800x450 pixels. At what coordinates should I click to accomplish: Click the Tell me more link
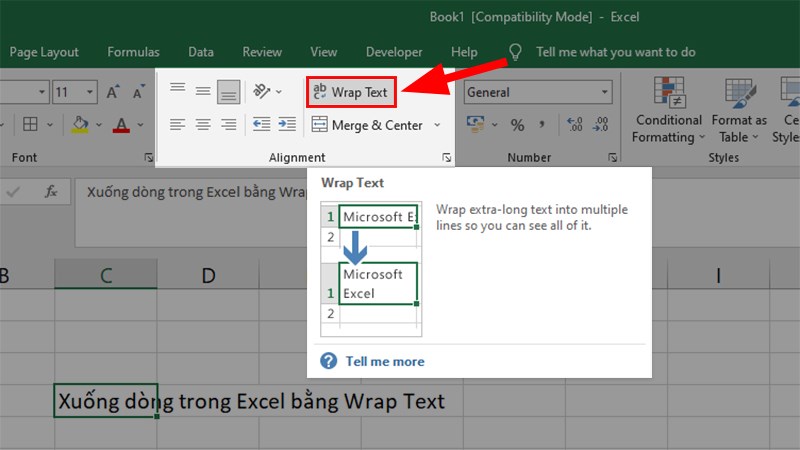tap(384, 361)
